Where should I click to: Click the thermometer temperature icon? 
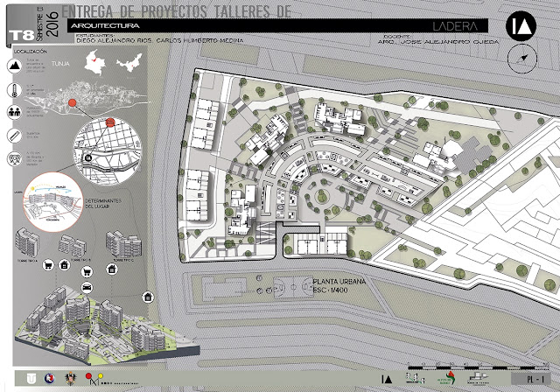pyautogui.click(x=15, y=90)
